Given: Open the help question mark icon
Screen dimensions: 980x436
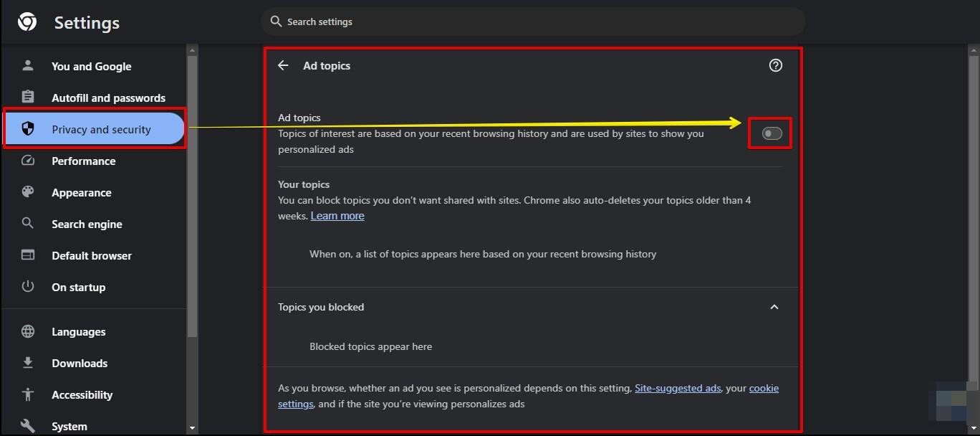Looking at the screenshot, I should 775,65.
